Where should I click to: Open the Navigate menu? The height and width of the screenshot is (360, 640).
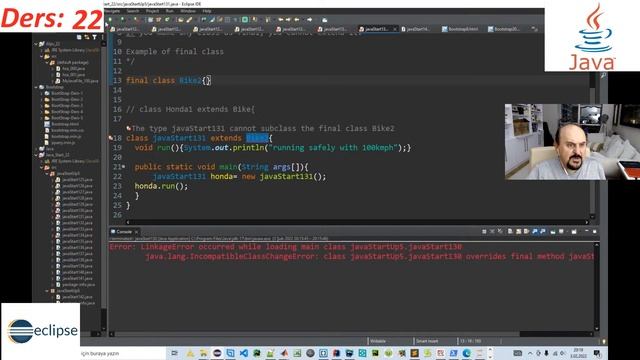(113, 11)
